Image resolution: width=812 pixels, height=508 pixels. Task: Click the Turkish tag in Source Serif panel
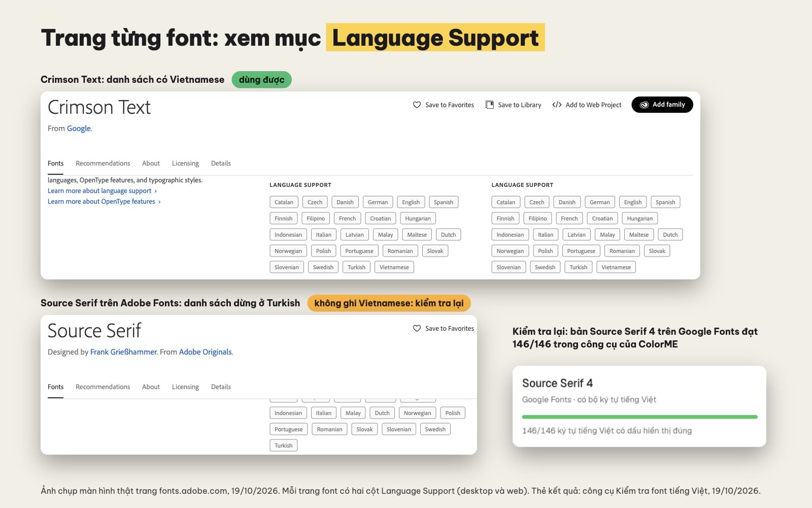pyautogui.click(x=284, y=446)
